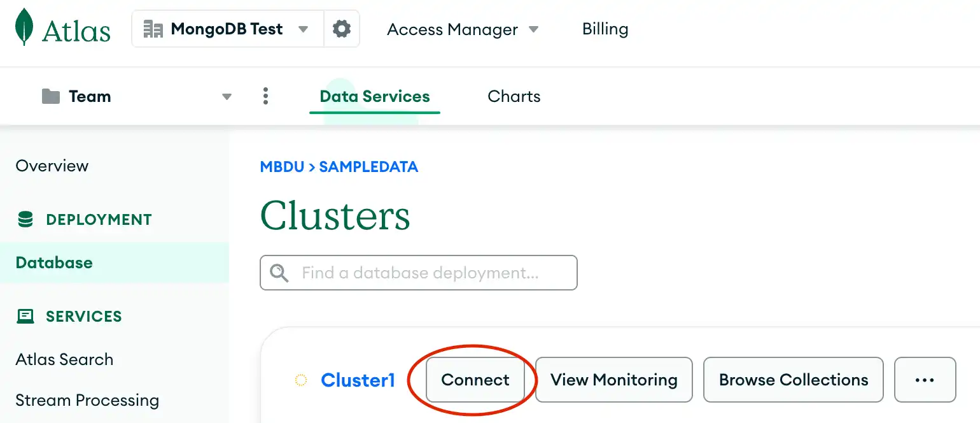Open the vertical ellipsis project menu

[x=265, y=96]
